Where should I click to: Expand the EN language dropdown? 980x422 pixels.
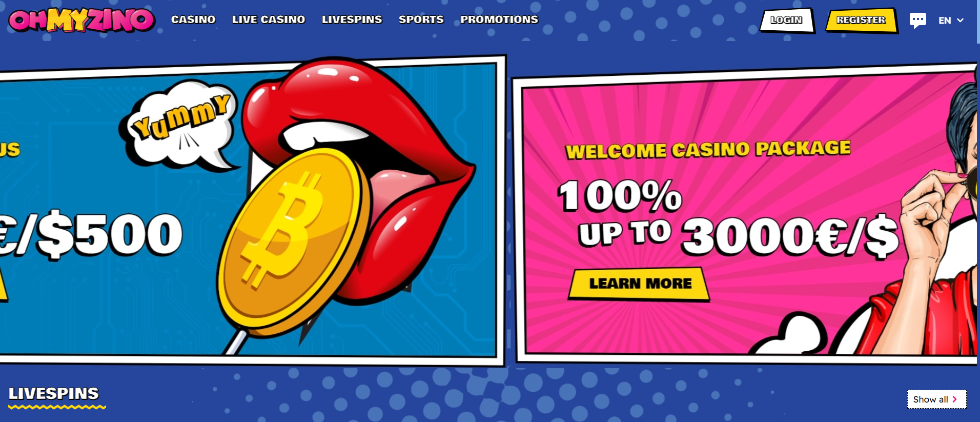pos(951,21)
